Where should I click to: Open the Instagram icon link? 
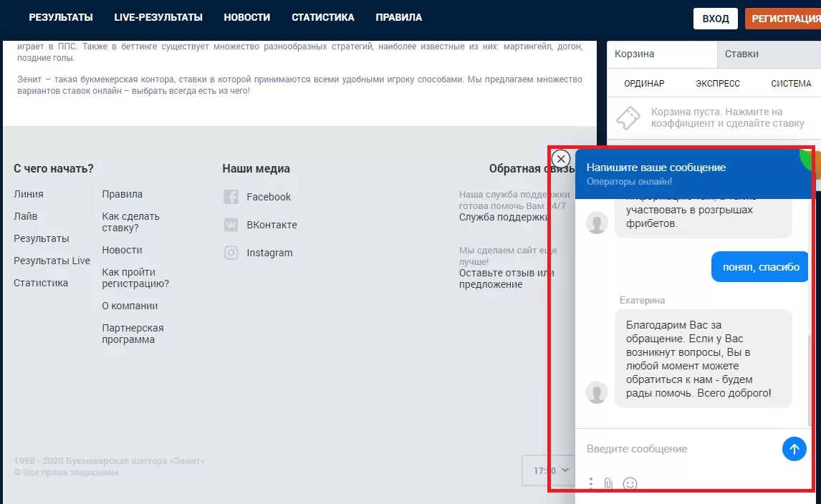231,253
